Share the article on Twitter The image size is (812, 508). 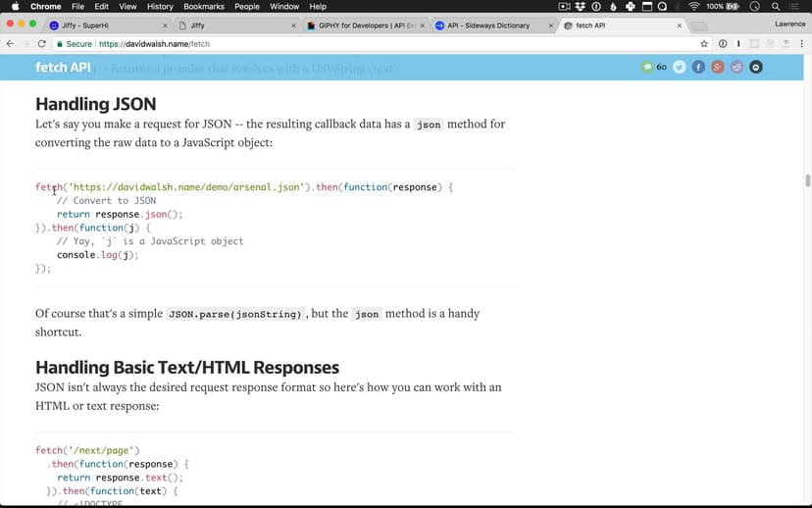pyautogui.click(x=679, y=67)
